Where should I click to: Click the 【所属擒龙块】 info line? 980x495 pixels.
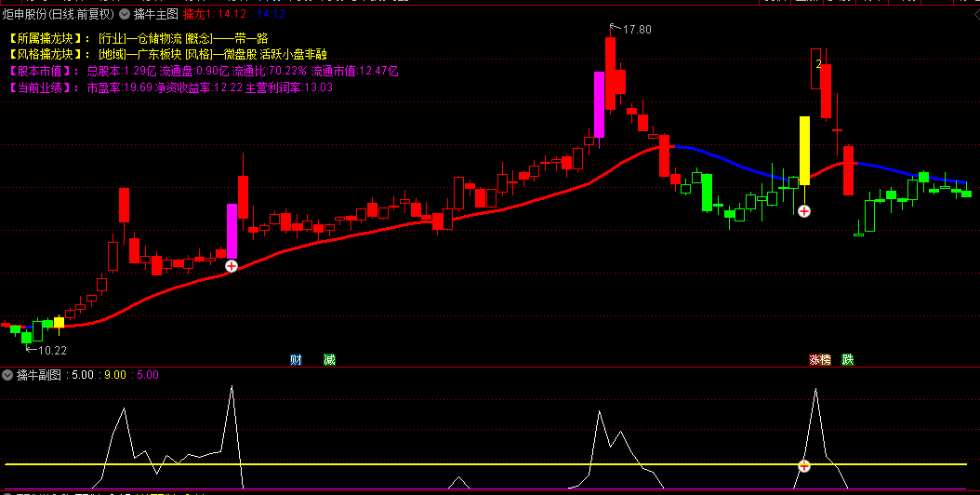click(x=139, y=39)
